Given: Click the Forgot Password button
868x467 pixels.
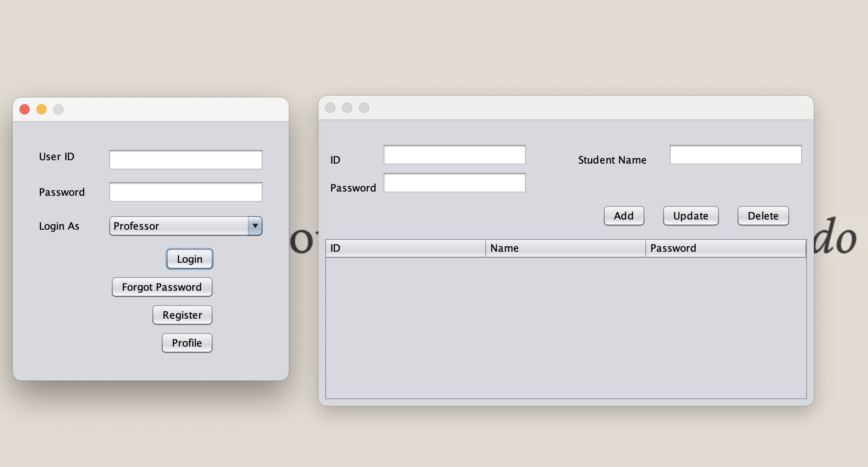Looking at the screenshot, I should 162,287.
